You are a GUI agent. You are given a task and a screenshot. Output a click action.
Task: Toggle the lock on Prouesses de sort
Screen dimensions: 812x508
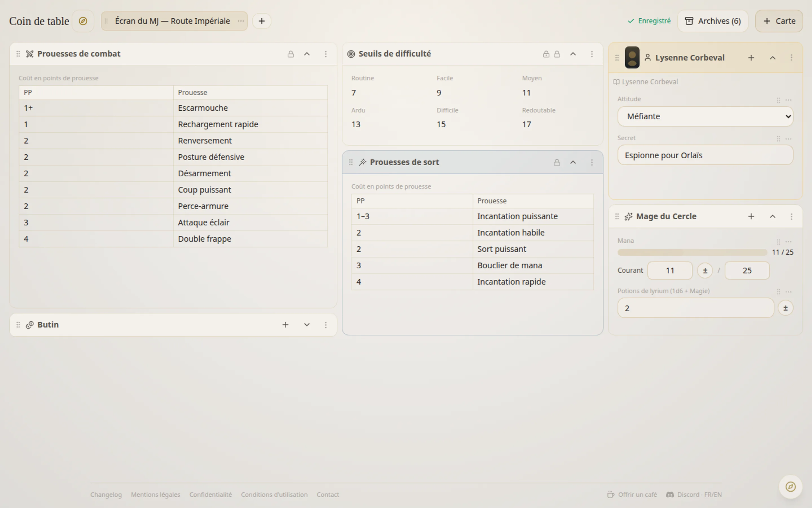tap(557, 162)
